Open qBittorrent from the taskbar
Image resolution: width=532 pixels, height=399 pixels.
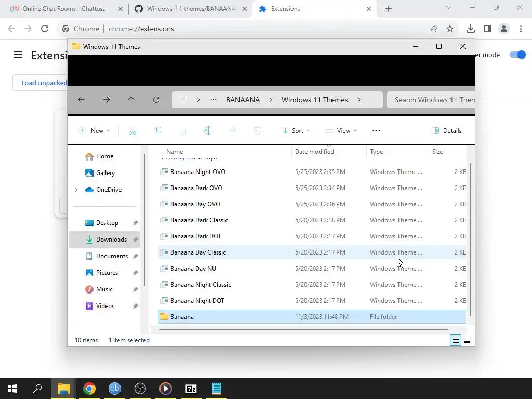[x=115, y=389]
